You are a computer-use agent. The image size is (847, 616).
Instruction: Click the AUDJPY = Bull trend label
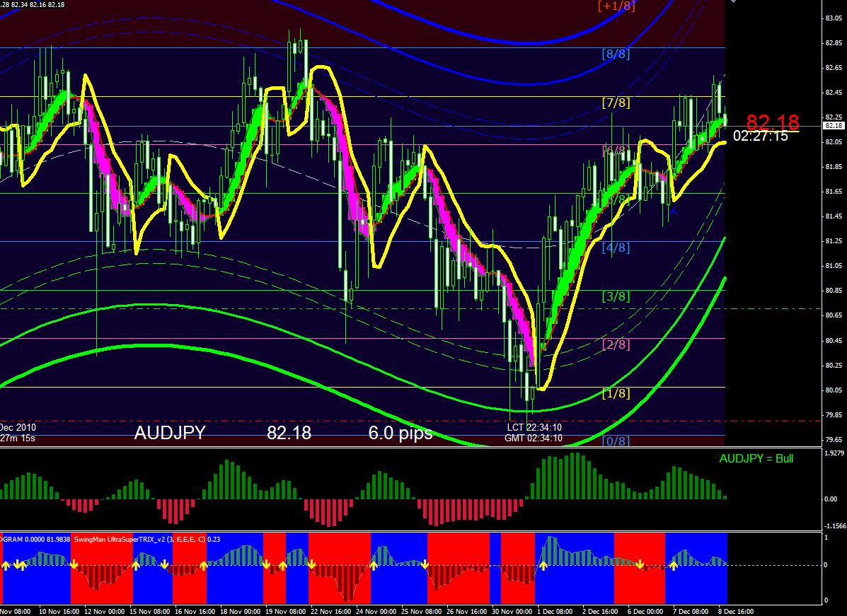(x=756, y=459)
